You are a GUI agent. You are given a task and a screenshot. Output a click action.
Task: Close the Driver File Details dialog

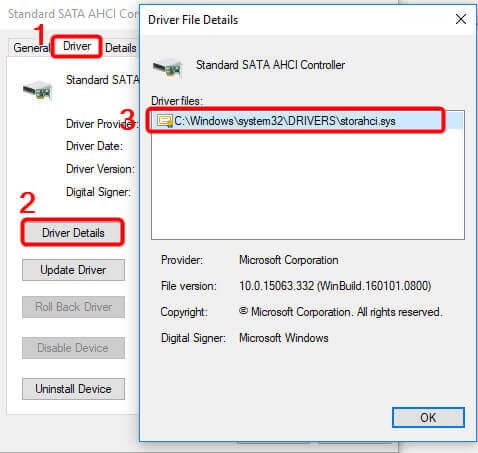pyautogui.click(x=461, y=19)
